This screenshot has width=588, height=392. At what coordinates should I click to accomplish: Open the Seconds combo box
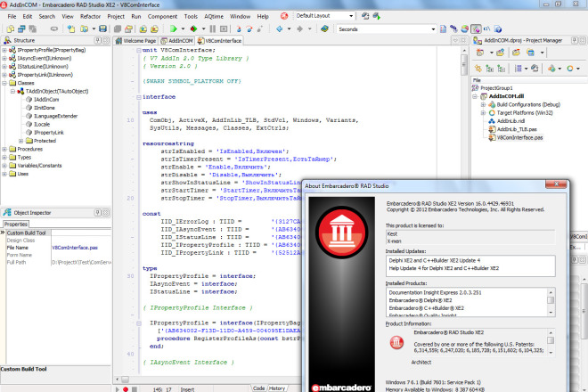433,29
